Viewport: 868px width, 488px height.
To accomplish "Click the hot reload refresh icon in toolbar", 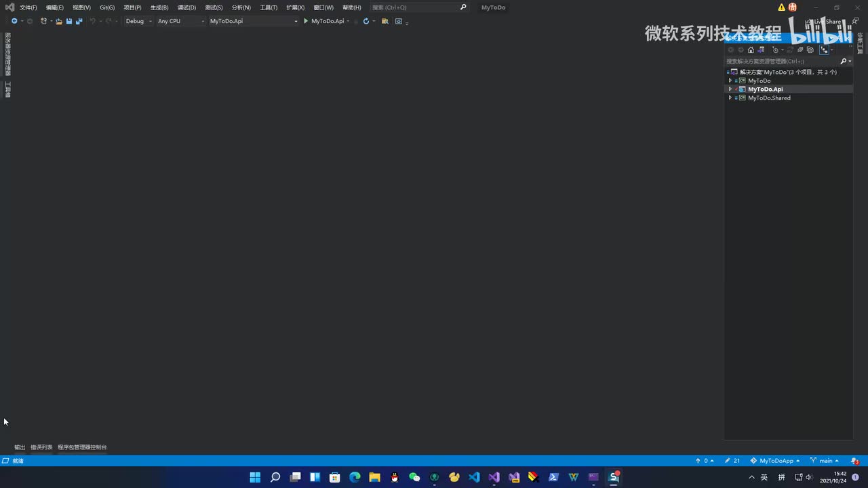I will pos(366,21).
